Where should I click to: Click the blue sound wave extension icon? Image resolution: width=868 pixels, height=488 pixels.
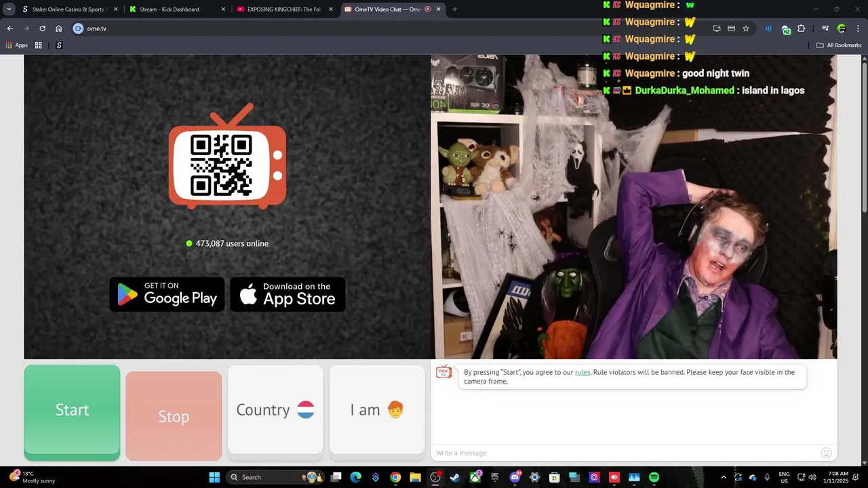pyautogui.click(x=768, y=28)
